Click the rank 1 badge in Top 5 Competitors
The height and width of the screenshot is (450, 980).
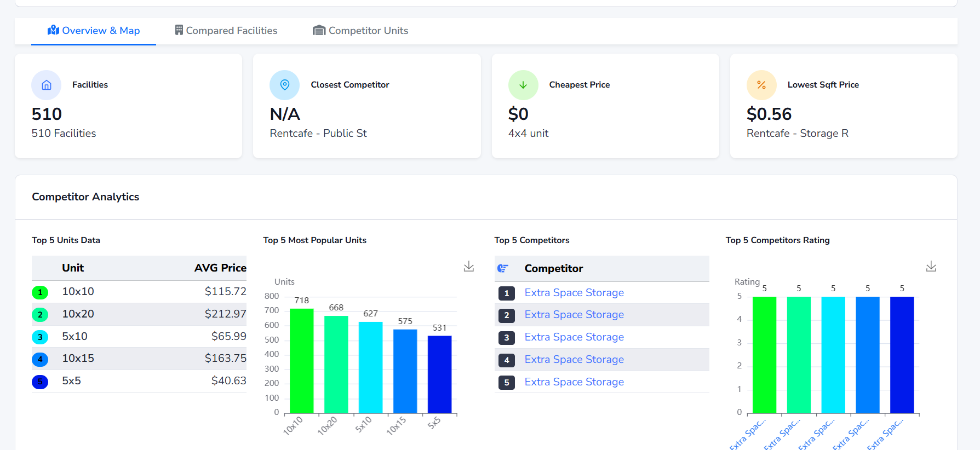click(507, 293)
